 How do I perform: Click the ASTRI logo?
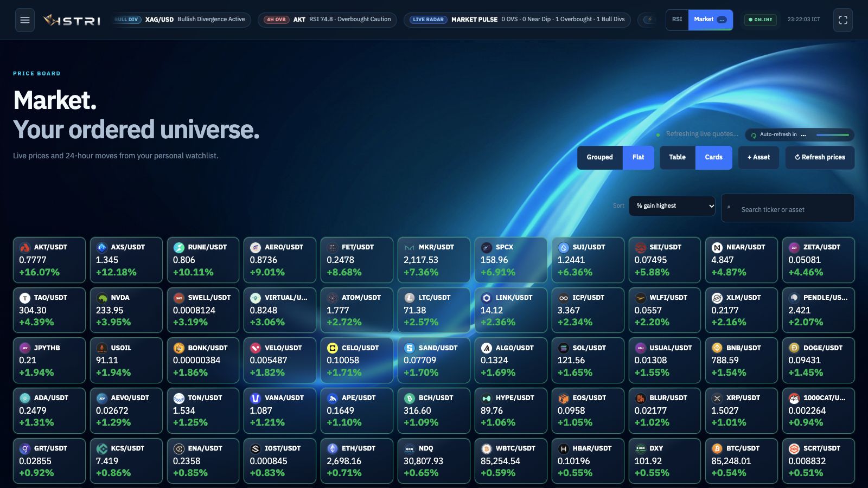[72, 20]
